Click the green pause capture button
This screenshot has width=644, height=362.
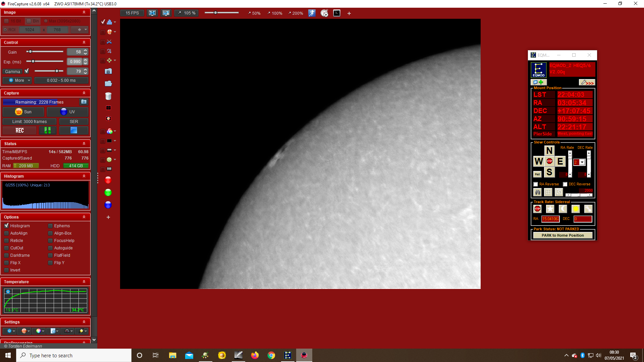pos(48,130)
